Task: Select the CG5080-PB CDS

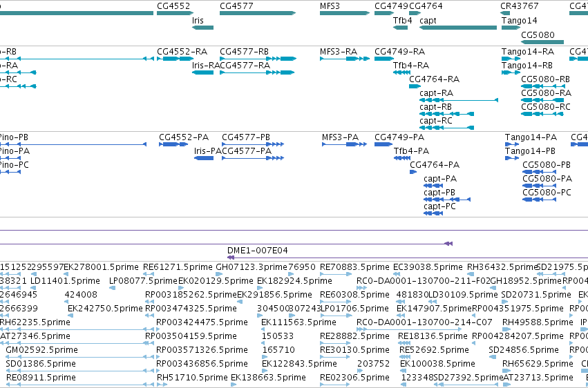Action: click(539, 172)
